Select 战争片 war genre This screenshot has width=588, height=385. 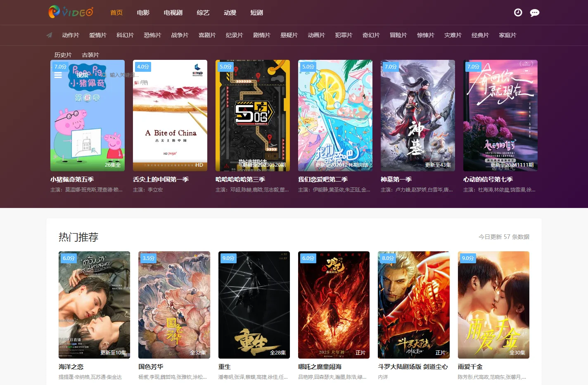click(x=180, y=35)
